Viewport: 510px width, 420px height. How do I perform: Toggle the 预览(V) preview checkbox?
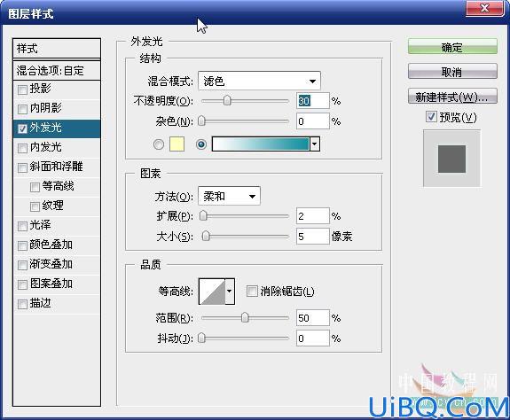[431, 117]
